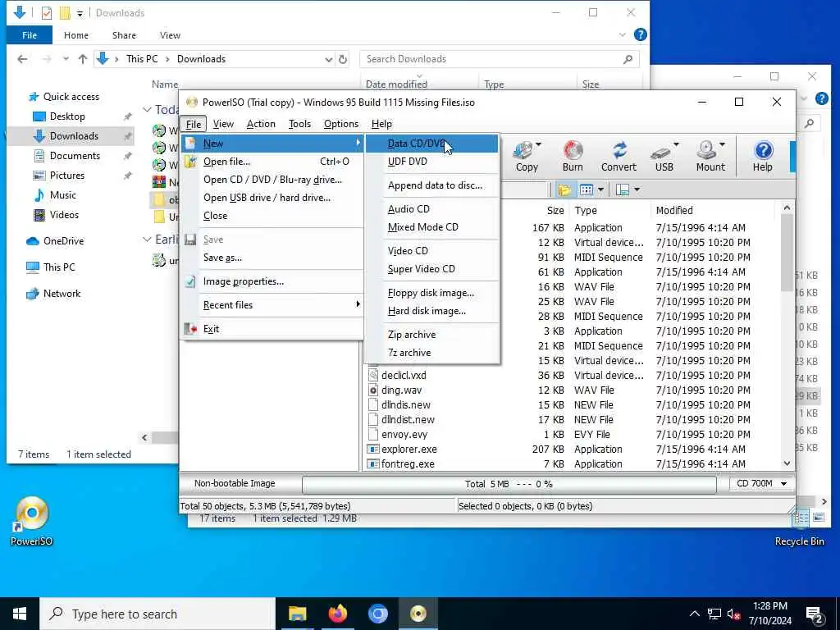Image resolution: width=840 pixels, height=630 pixels.
Task: Choose Zip archive from submenu
Action: click(x=431, y=335)
